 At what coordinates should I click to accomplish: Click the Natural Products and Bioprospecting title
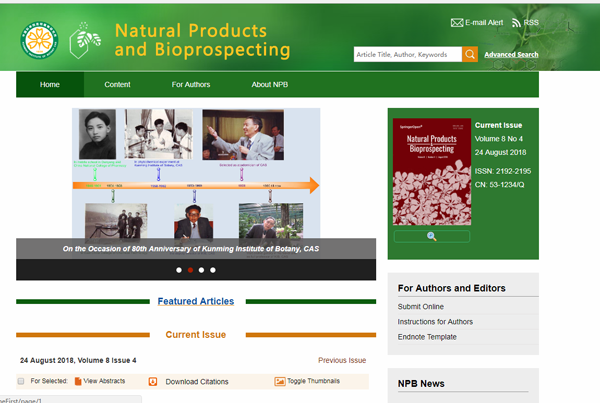(x=202, y=40)
